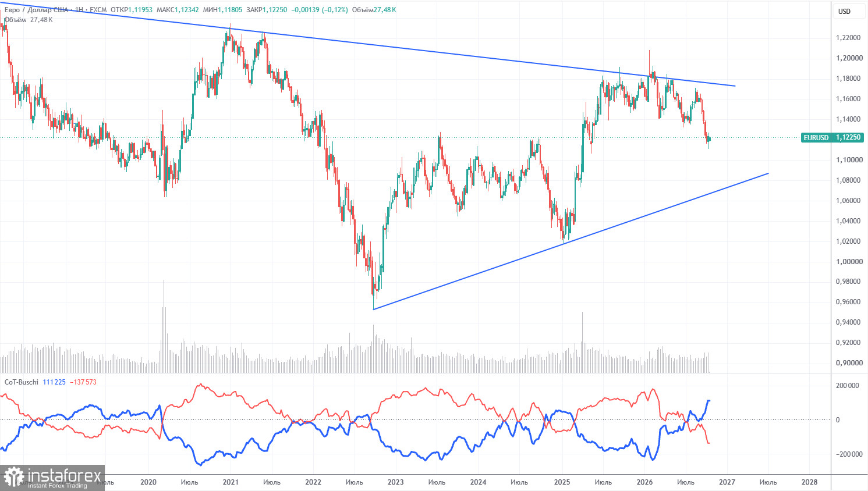Image resolution: width=868 pixels, height=491 pixels.
Task: Click the blue CoT-Buschi value 111 225
Action: (x=54, y=382)
